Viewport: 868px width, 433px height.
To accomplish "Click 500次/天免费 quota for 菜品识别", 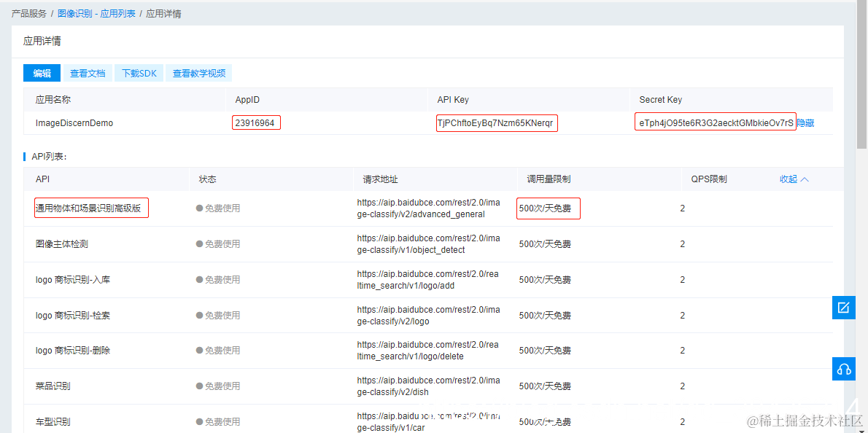I will point(545,386).
